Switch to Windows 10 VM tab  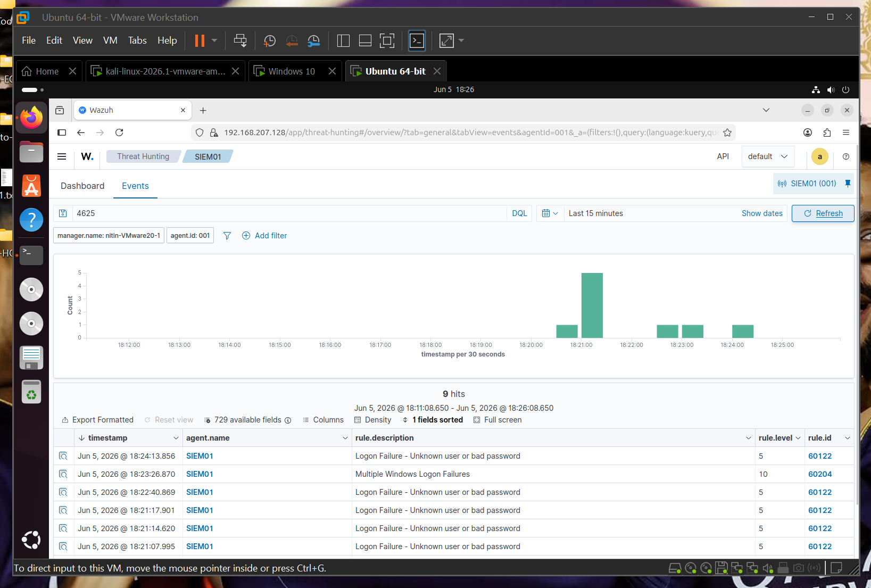[291, 71]
